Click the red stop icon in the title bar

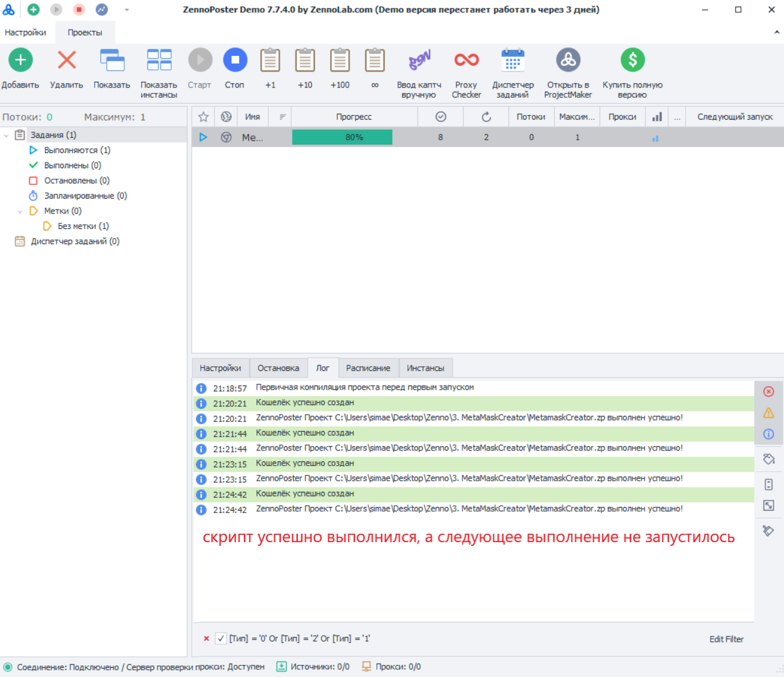point(79,10)
